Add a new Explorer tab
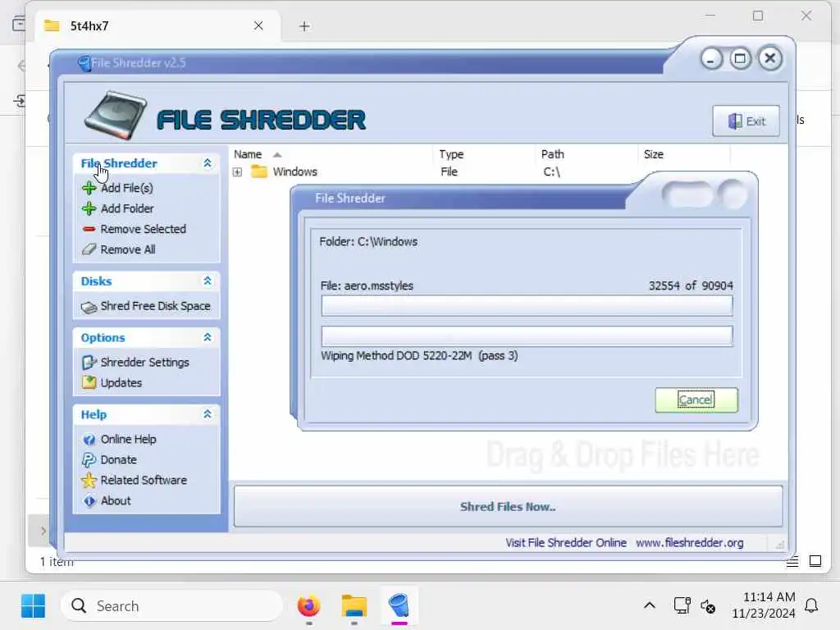Image resolution: width=840 pixels, height=630 pixels. click(x=304, y=26)
